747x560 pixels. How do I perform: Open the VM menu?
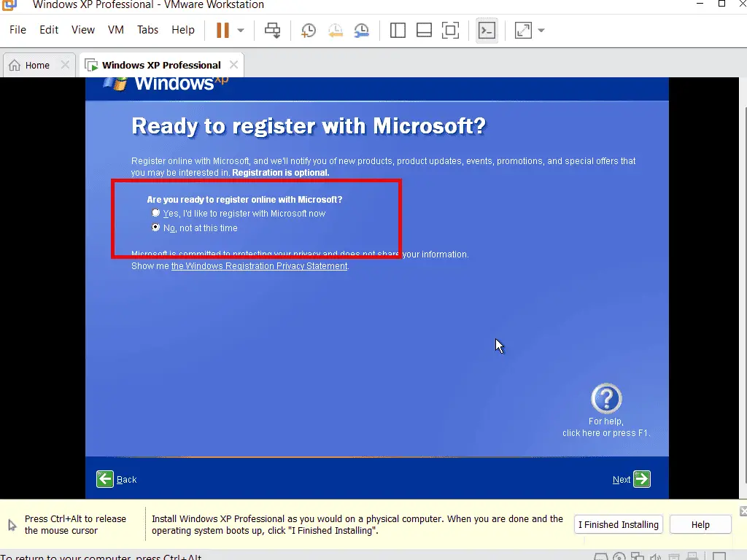click(x=116, y=29)
